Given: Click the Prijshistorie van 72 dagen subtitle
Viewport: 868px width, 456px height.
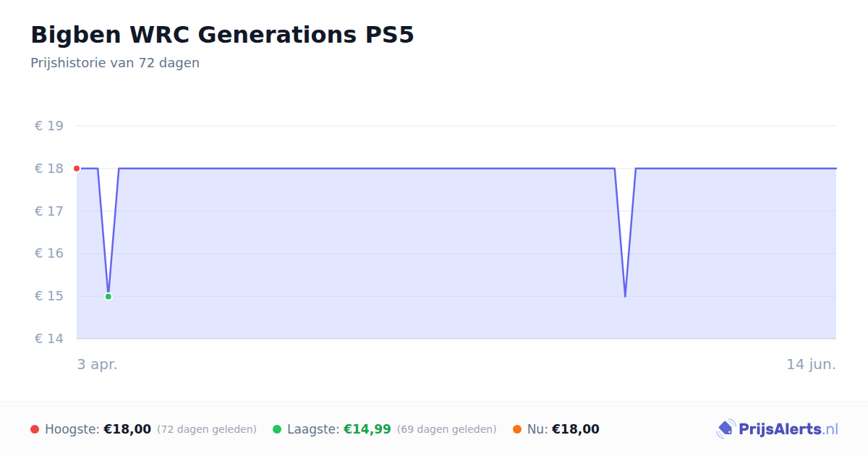Looking at the screenshot, I should [115, 63].
